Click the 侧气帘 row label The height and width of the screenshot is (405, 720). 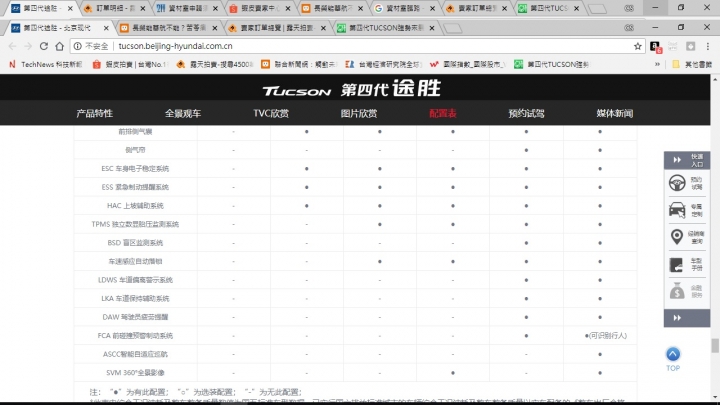pos(135,150)
